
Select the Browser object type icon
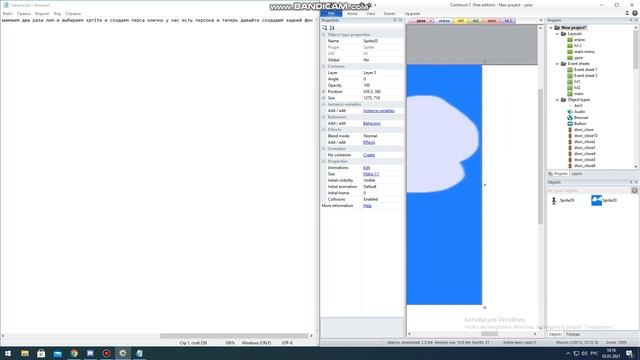[x=570, y=118]
